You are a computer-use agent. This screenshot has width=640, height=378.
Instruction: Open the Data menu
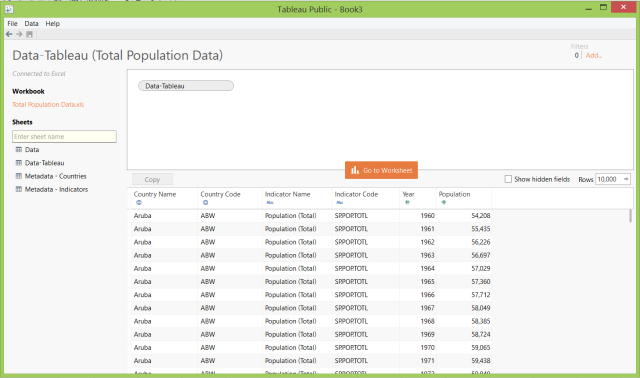(x=31, y=24)
